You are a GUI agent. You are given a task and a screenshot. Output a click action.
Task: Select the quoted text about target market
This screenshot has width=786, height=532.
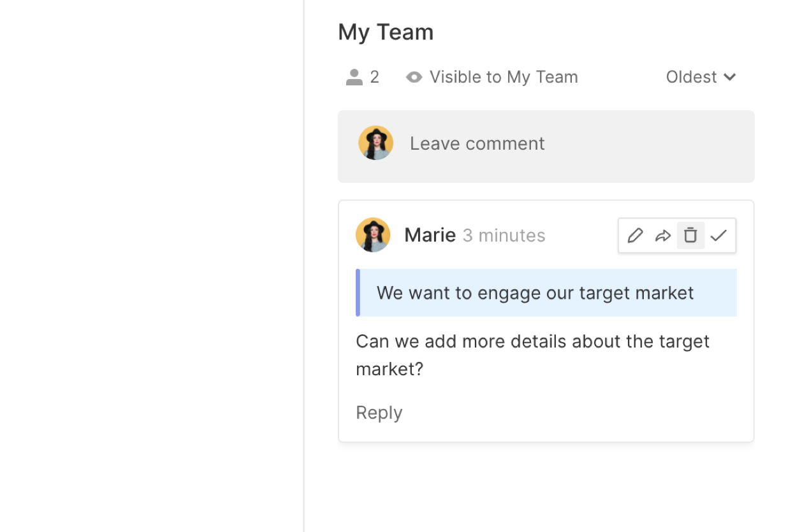pos(535,293)
